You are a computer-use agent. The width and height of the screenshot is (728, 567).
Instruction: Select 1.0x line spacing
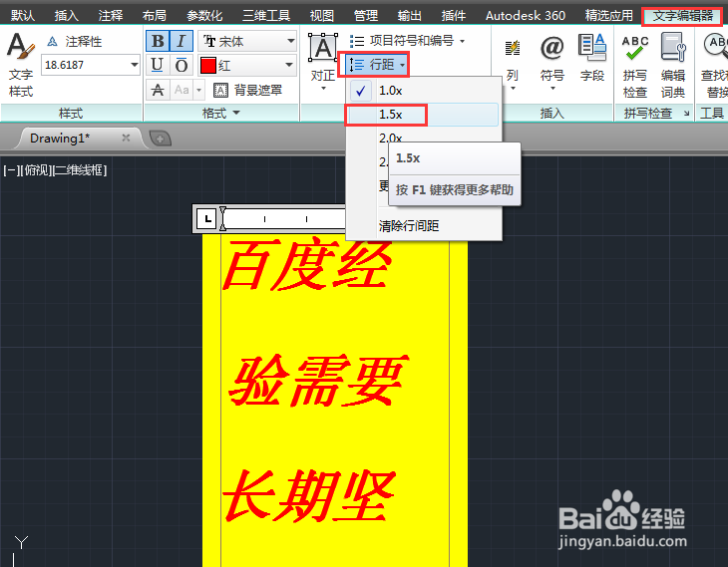click(x=424, y=91)
